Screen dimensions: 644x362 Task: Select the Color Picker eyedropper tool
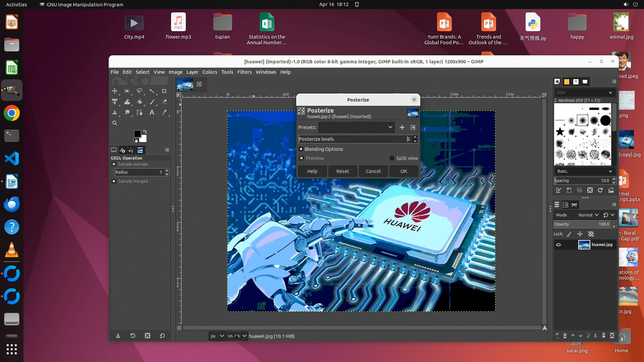[x=164, y=113]
